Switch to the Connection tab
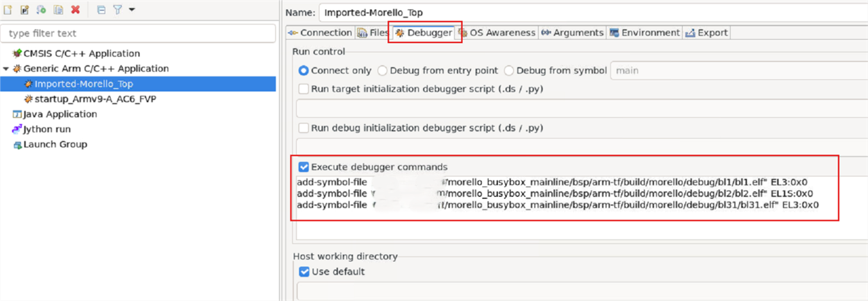 tap(321, 33)
